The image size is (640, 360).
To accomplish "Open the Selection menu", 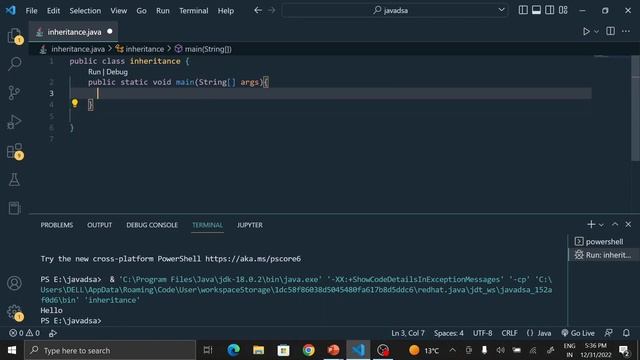I will pos(85,11).
